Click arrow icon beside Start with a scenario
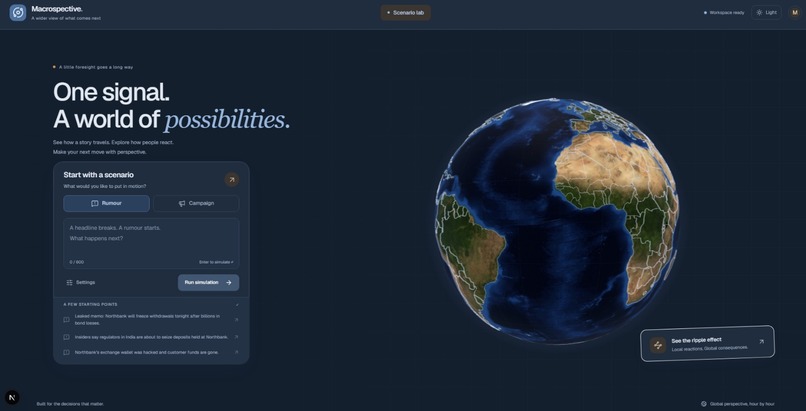 click(231, 180)
